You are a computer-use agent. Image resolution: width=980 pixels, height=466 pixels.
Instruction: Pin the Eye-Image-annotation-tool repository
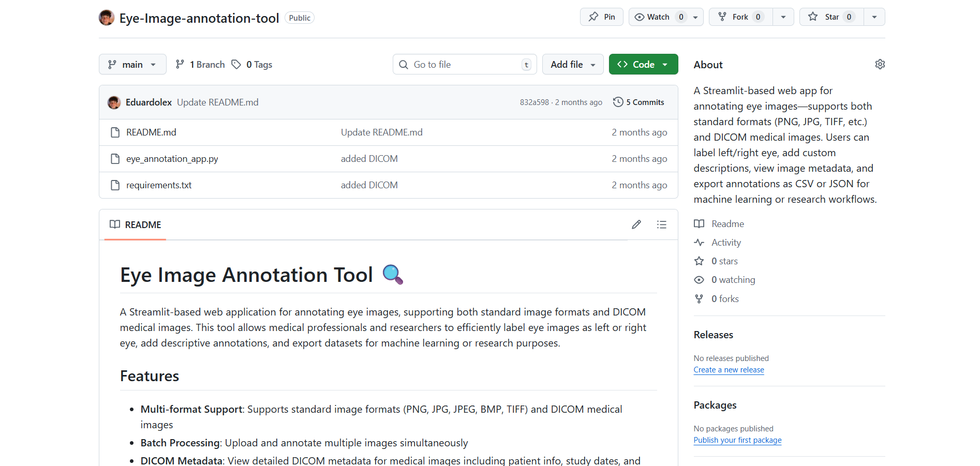[602, 17]
